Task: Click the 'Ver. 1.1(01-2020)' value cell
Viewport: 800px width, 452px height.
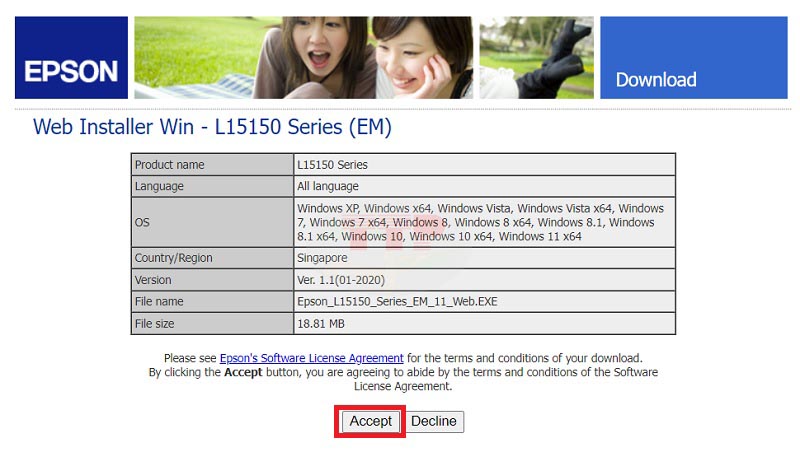Action: [x=485, y=280]
